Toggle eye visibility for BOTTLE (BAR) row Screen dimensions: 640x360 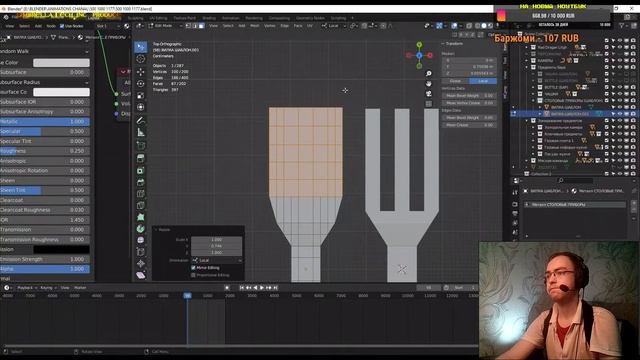(620, 87)
